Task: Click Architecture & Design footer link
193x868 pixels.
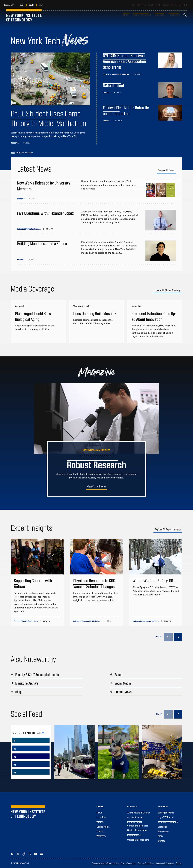Action: tap(139, 813)
